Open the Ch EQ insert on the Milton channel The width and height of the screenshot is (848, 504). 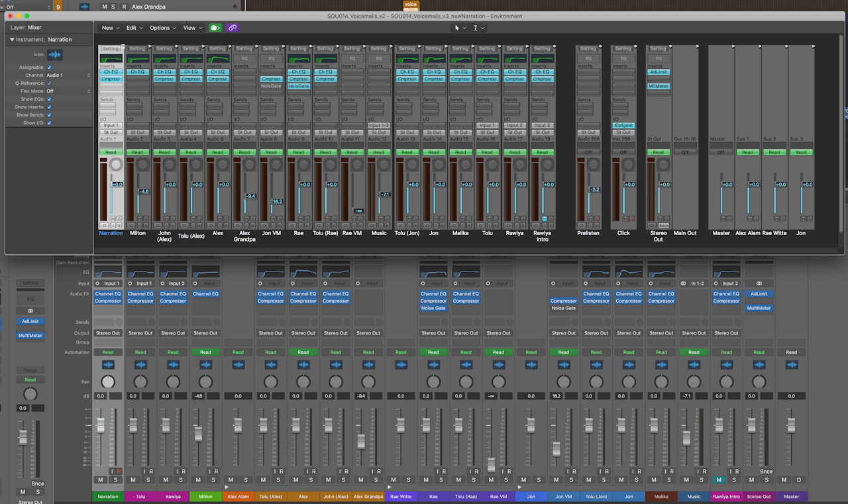(137, 72)
